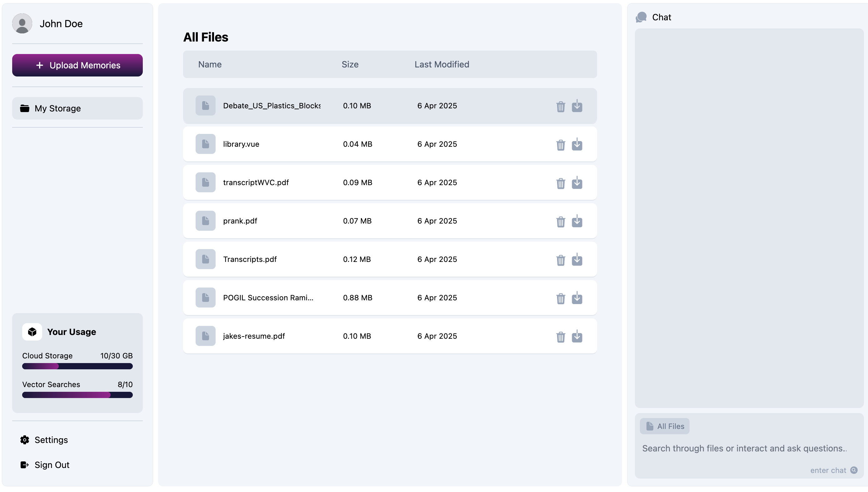Click the enter chat send icon
Viewport: 868px width, 492px height.
[853, 470]
